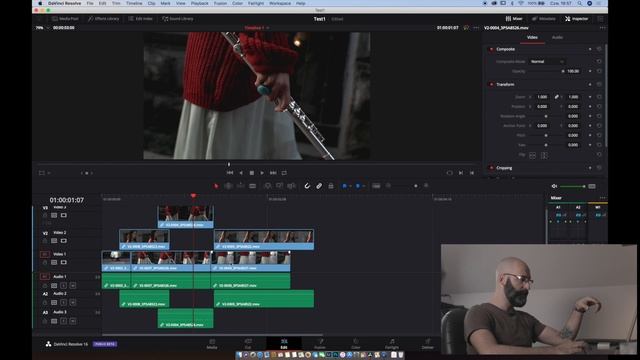The image size is (640, 360).
Task: Switch Inspector to the Audio tab
Action: pyautogui.click(x=558, y=38)
